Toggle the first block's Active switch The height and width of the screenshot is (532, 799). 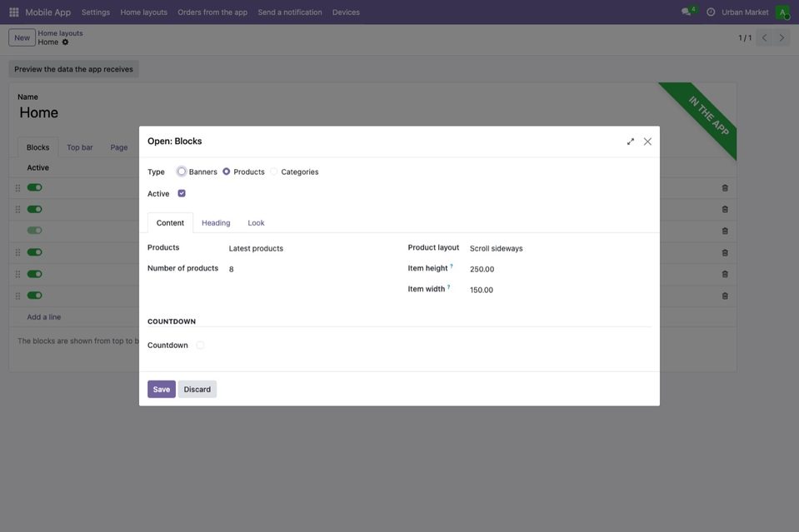coord(35,187)
